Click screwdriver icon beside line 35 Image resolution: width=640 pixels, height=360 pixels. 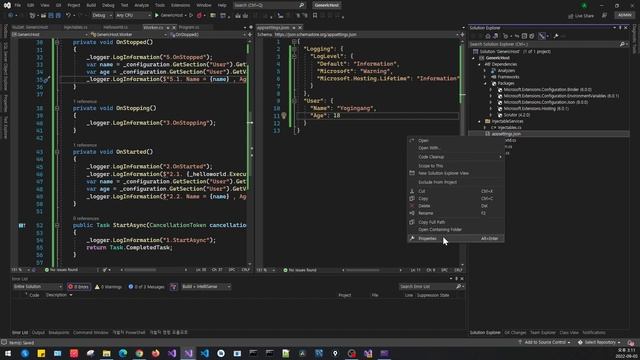click(47, 79)
